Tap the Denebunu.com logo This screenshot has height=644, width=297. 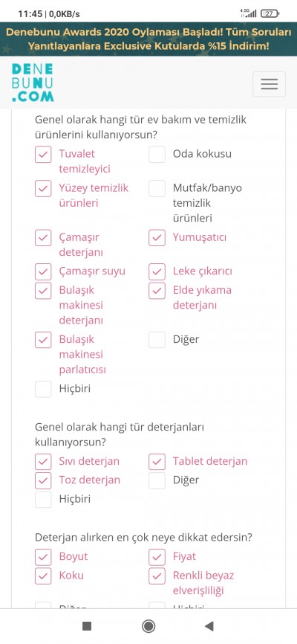33,82
